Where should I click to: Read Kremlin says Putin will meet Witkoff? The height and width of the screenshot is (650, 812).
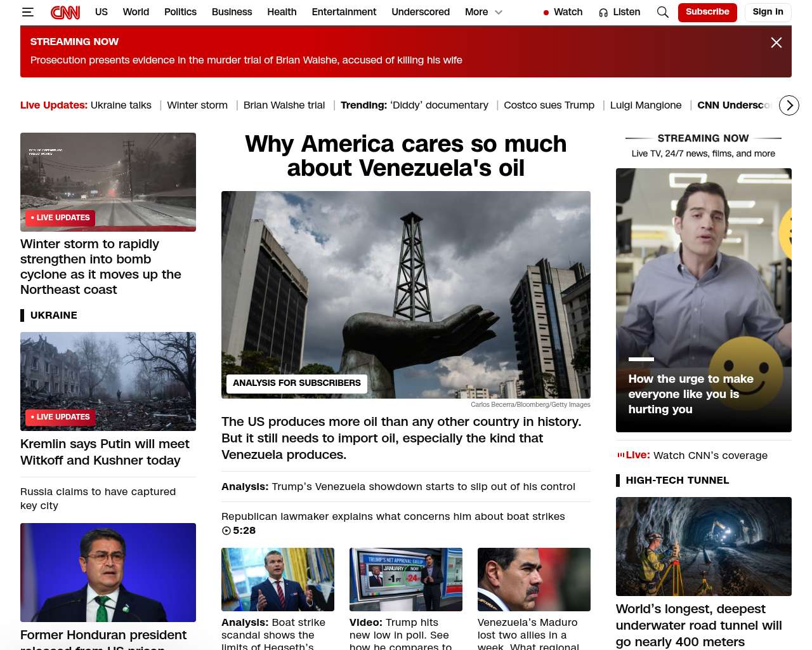click(105, 452)
